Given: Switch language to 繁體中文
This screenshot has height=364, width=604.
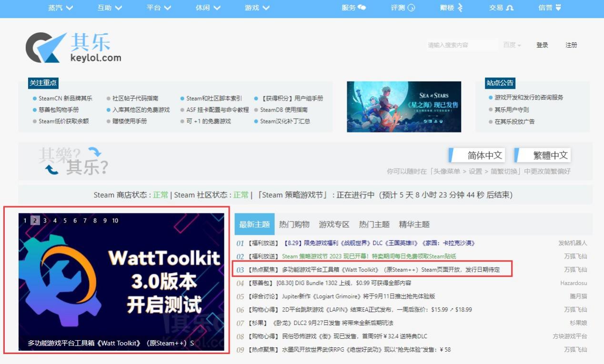Looking at the screenshot, I should pos(546,155).
